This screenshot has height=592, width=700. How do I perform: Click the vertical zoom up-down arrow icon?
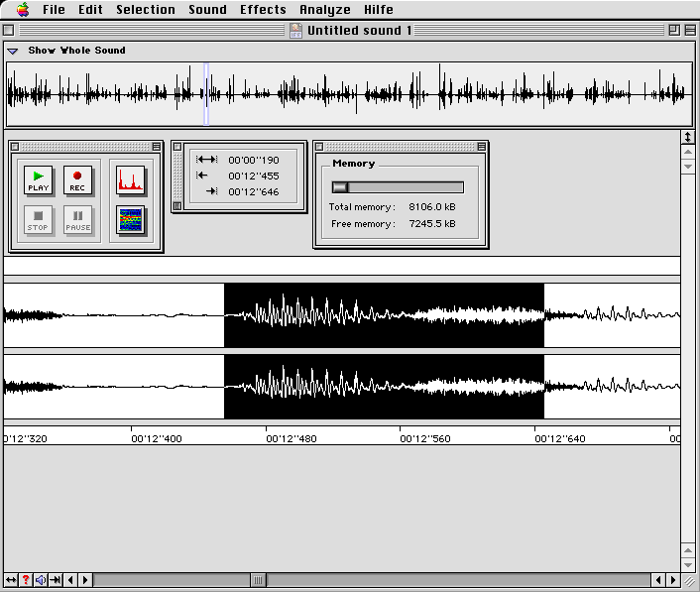click(x=688, y=137)
